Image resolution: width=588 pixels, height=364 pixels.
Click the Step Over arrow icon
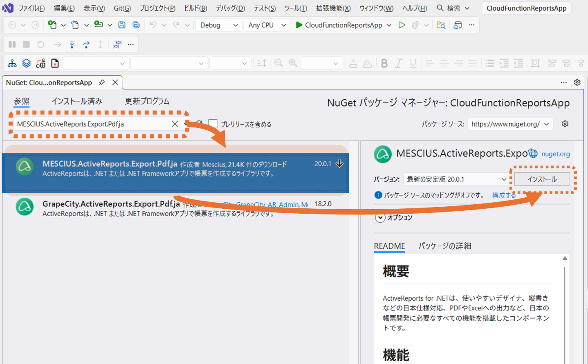(86, 44)
